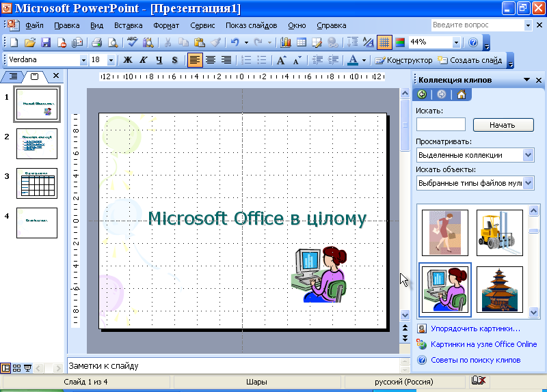Select the forklift clip art thumbnail
Image resolution: width=547 pixels, height=392 pixels.
click(x=500, y=232)
